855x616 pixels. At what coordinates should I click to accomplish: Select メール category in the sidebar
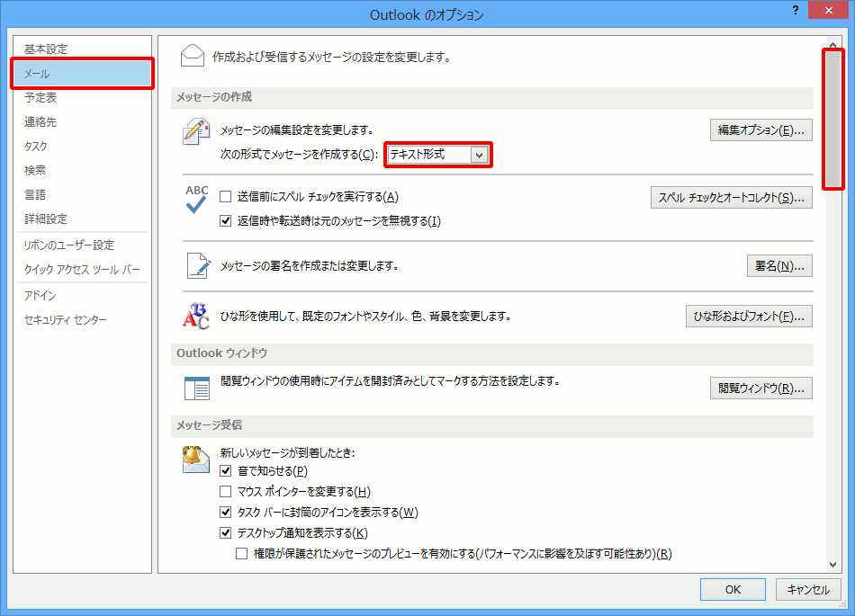pyautogui.click(x=82, y=74)
